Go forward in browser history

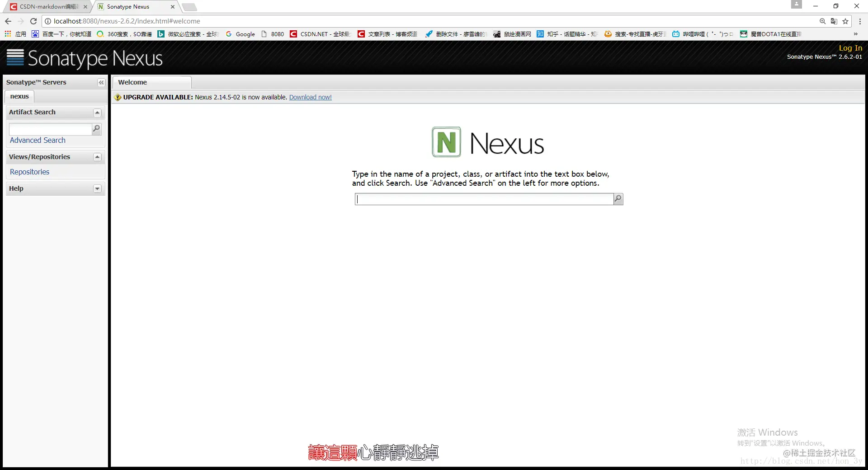pyautogui.click(x=21, y=21)
